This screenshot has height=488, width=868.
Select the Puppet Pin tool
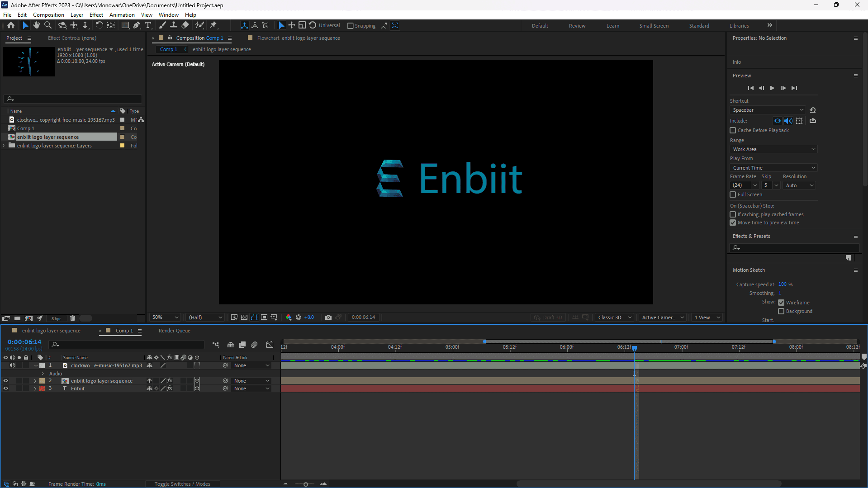coord(213,25)
